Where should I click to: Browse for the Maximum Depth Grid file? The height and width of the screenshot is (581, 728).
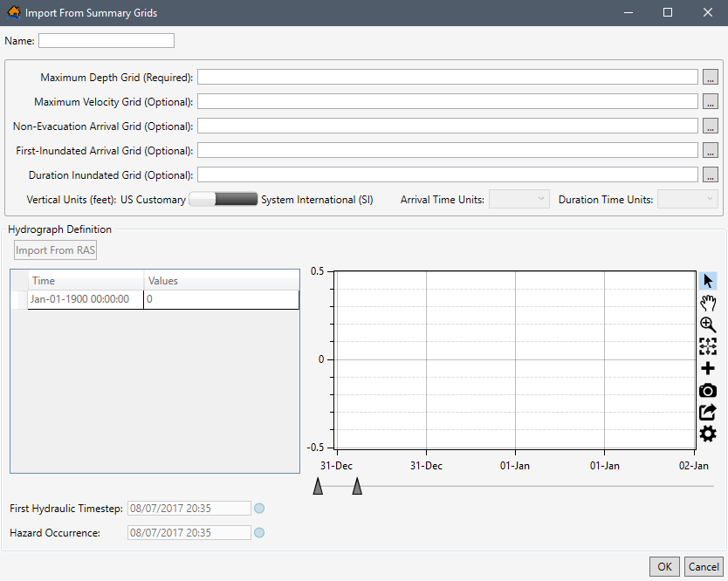point(711,77)
